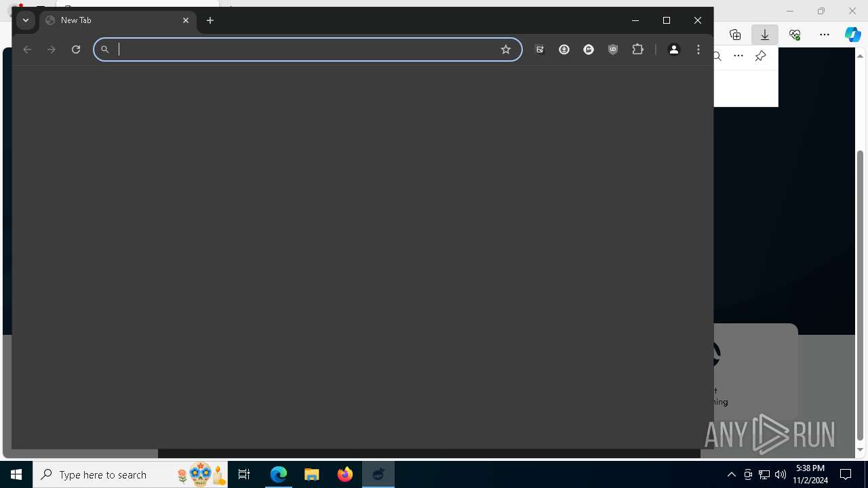The width and height of the screenshot is (868, 488).
Task: Open the image-capture extension icon
Action: pos(540,49)
